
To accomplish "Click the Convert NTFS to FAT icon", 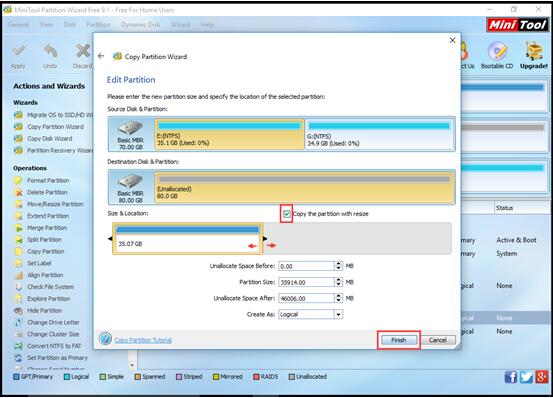I will 18,346.
